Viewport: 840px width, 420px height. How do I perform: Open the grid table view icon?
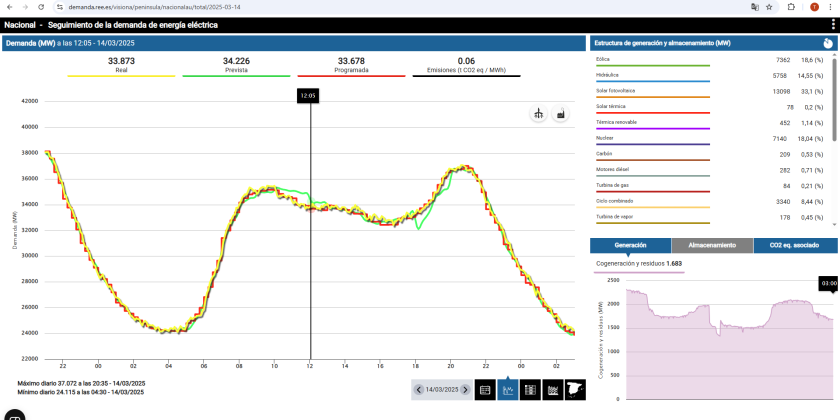(x=531, y=389)
